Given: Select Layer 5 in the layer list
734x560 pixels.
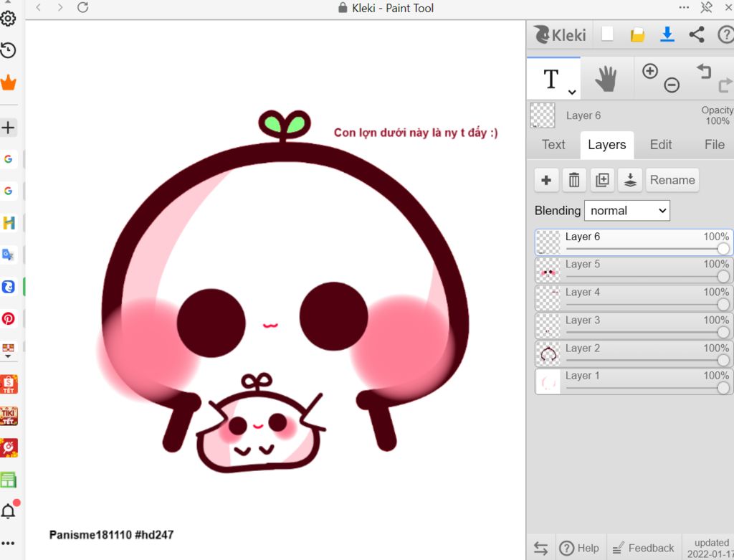Looking at the screenshot, I should tap(634, 270).
